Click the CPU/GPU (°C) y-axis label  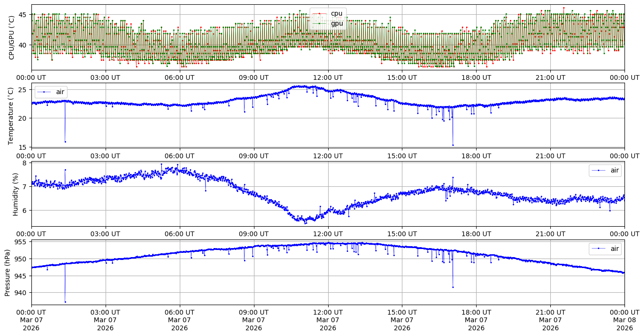point(12,37)
